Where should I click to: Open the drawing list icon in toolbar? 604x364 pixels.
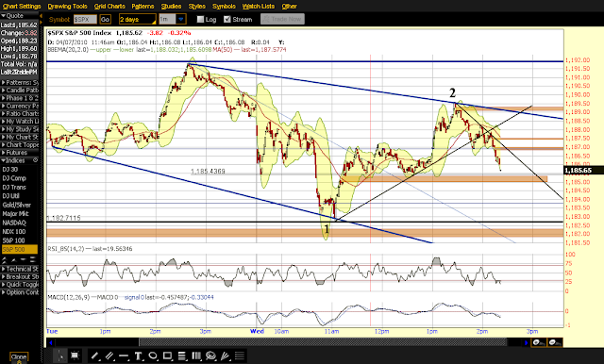point(240,356)
